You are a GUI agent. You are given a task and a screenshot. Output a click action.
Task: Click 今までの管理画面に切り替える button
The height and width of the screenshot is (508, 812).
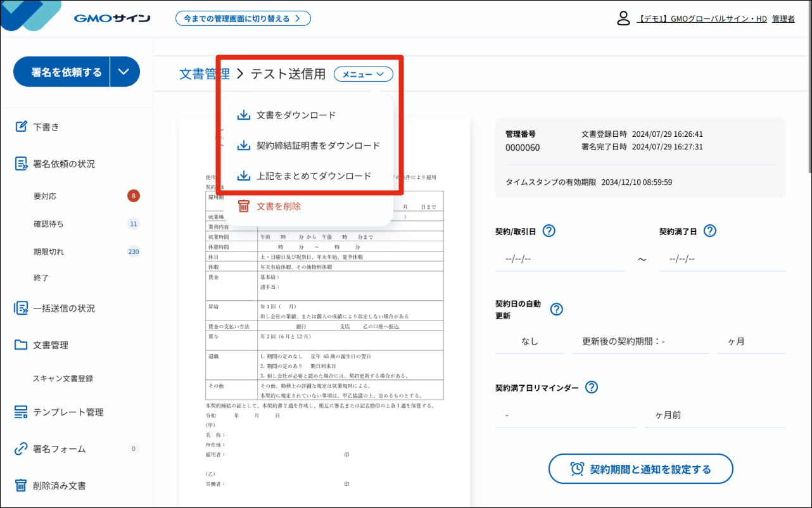point(243,18)
